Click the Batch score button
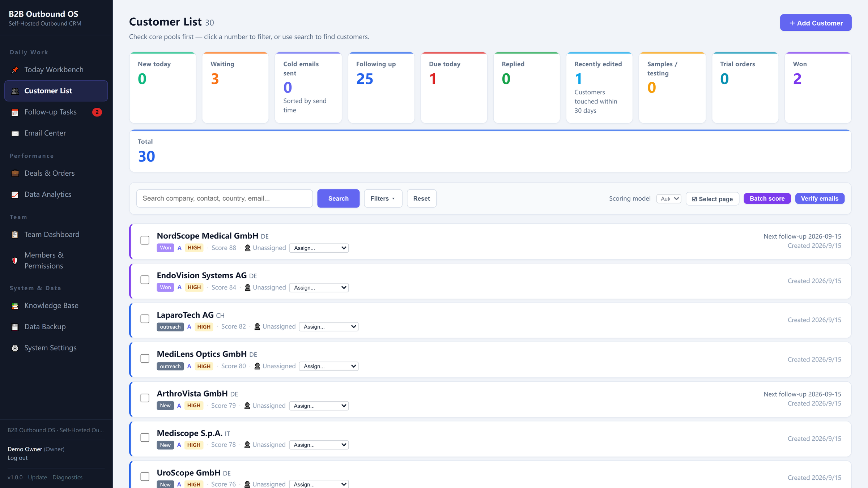 pyautogui.click(x=767, y=198)
